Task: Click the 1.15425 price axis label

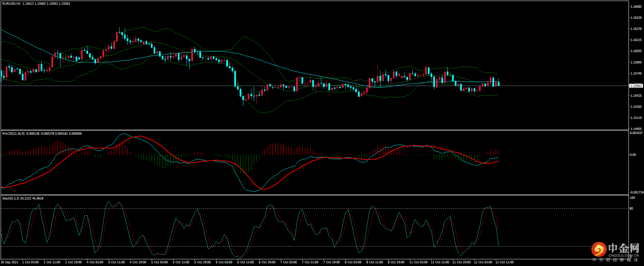Action: coord(636,96)
